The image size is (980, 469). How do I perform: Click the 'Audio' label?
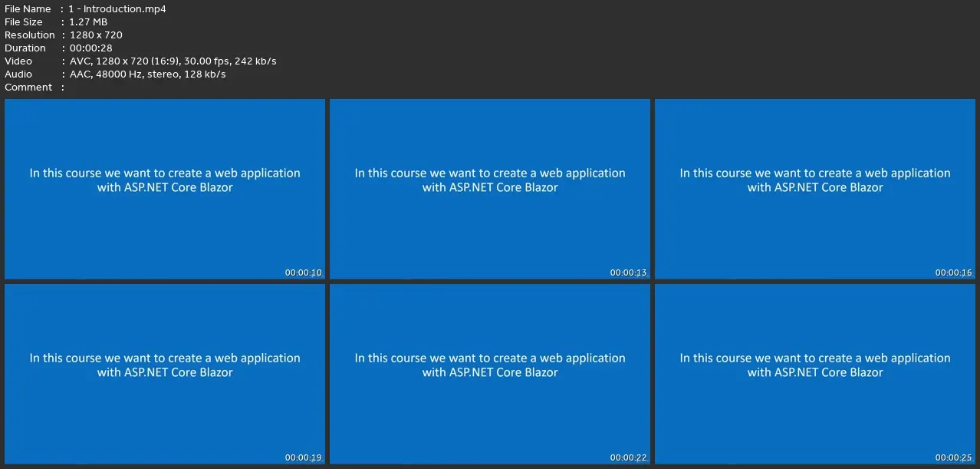(18, 74)
